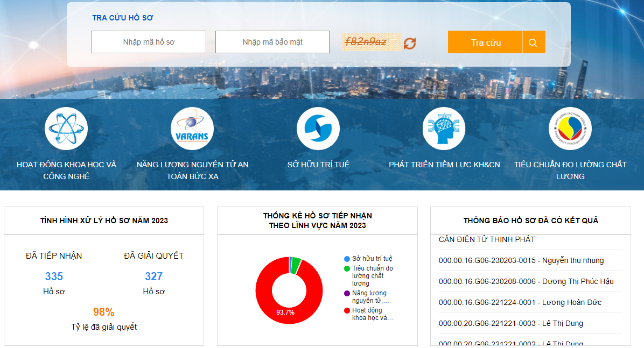Screen dimensions: 644x348
Task: Click the 98% resolution rate indicator
Action: coord(103,313)
